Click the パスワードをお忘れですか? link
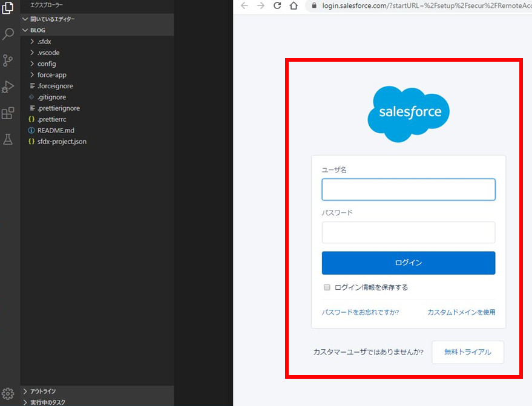 pos(360,312)
